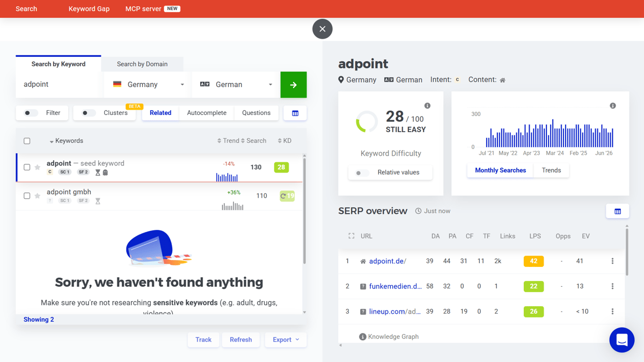644x362 pixels.
Task: Click the green arrow search submit button
Action: [x=294, y=85]
